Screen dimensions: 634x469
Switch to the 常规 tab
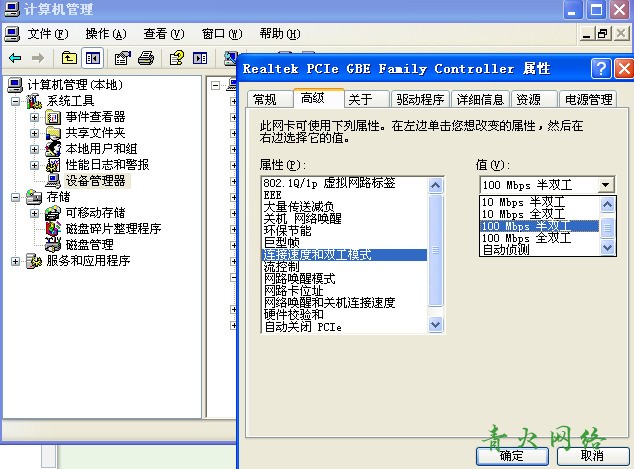269,99
